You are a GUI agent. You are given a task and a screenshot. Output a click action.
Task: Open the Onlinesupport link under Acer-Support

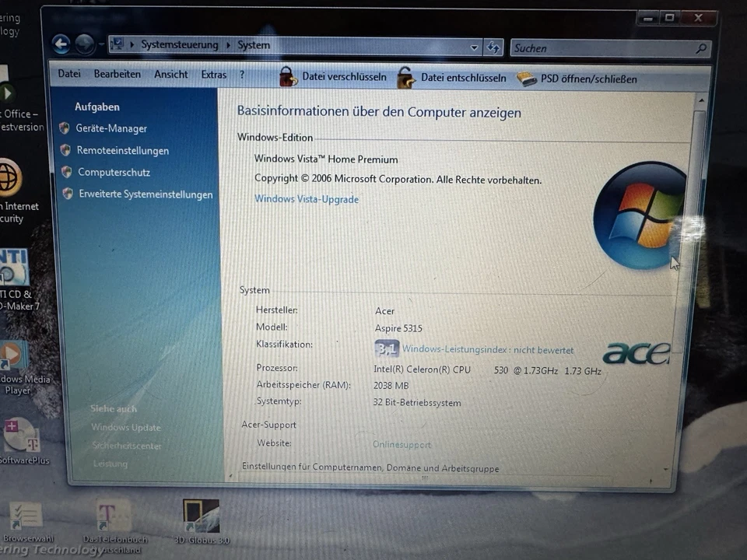(402, 444)
